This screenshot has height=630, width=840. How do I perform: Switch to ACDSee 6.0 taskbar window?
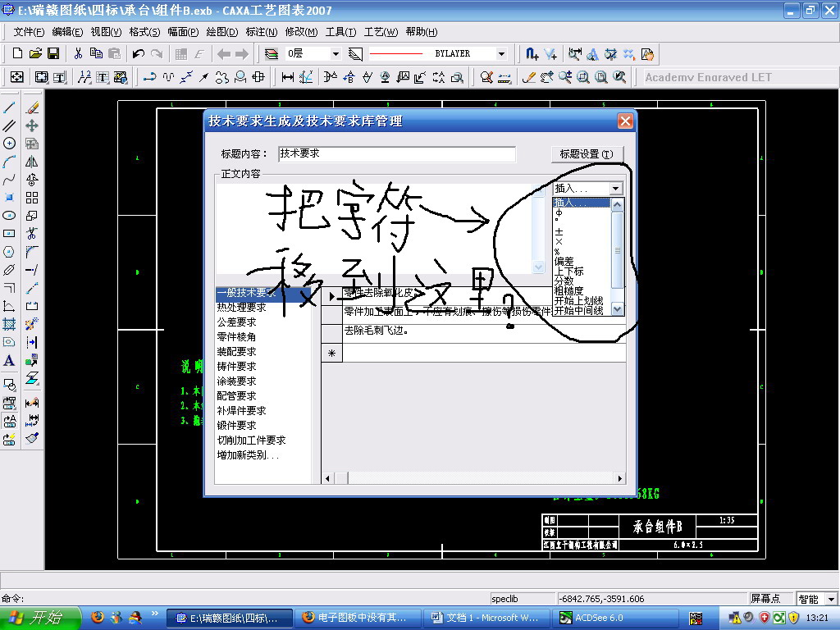point(614,618)
